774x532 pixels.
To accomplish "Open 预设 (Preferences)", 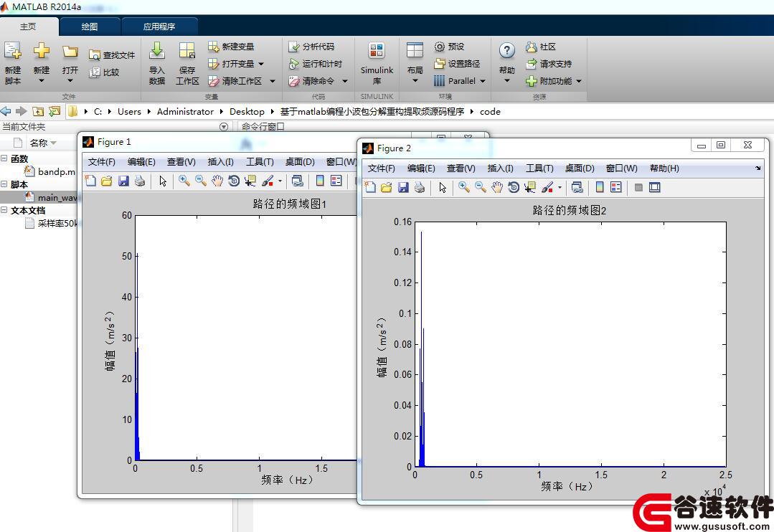I will [449, 47].
